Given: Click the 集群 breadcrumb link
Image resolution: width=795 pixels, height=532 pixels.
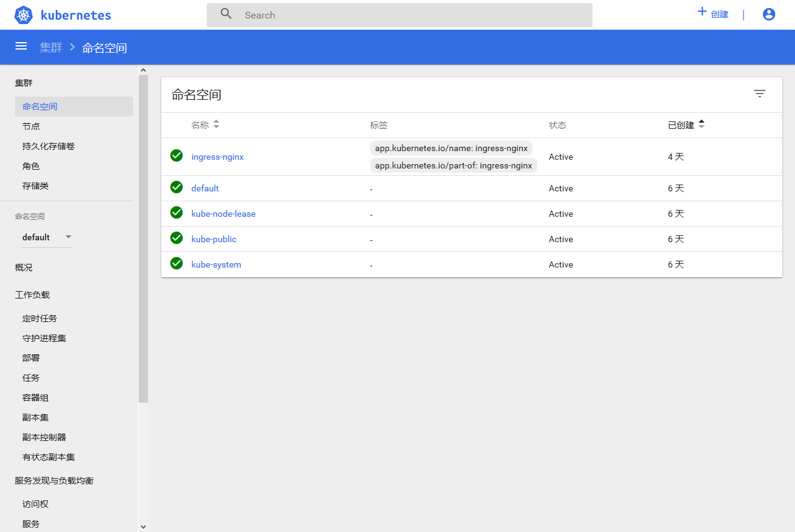Looking at the screenshot, I should pyautogui.click(x=51, y=48).
